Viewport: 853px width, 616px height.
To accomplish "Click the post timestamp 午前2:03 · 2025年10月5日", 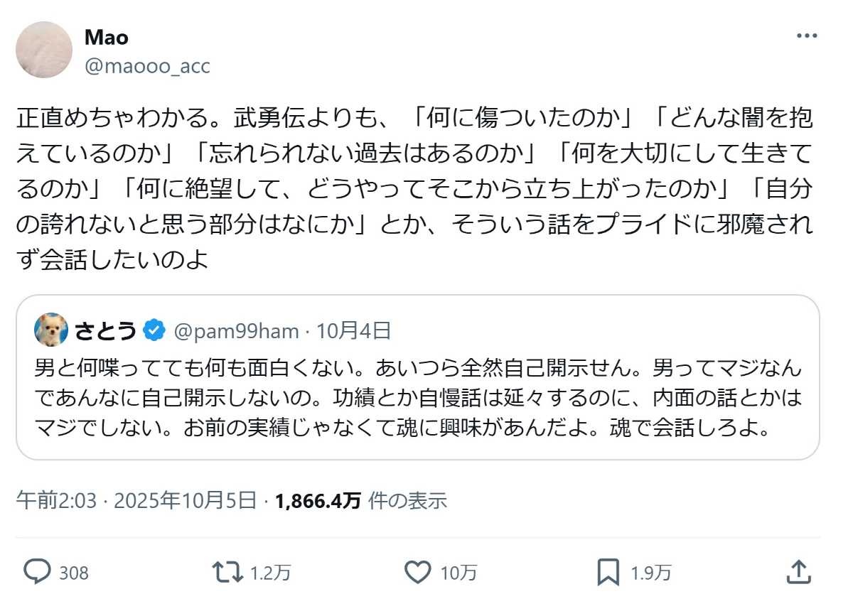I will tap(136, 501).
